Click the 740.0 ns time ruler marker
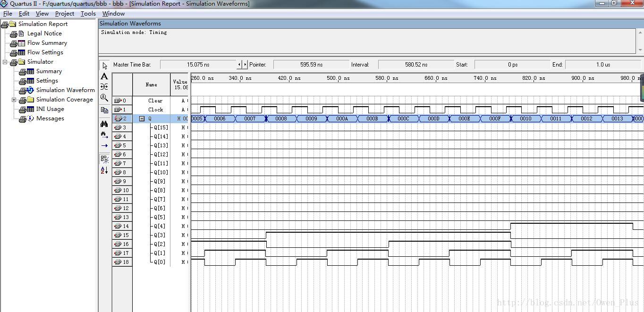This screenshot has height=312, width=644. tap(485, 78)
